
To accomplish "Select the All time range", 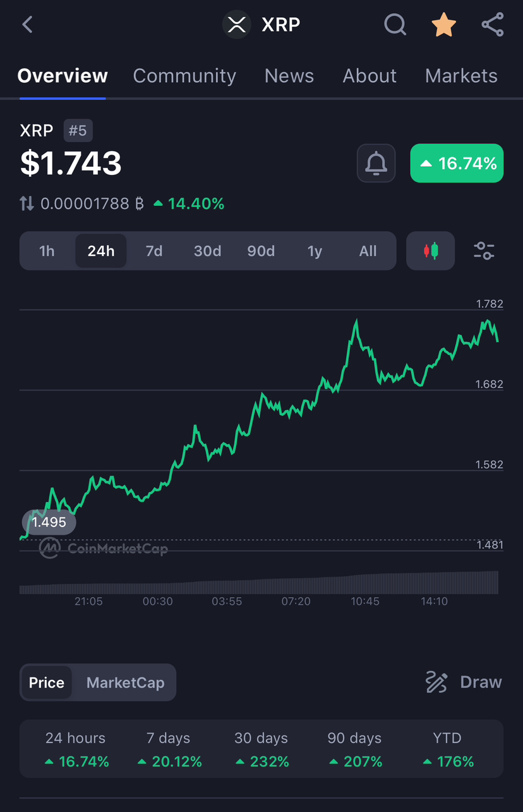I will (368, 250).
